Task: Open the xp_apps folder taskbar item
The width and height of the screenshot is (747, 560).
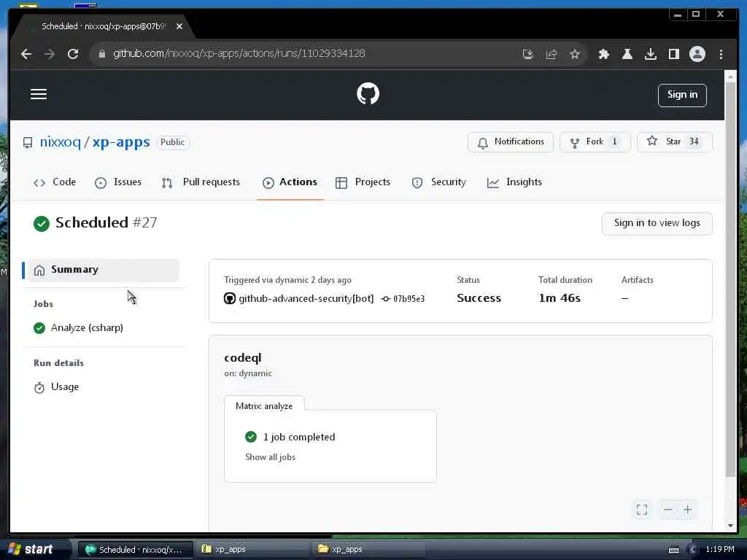Action: [x=370, y=550]
